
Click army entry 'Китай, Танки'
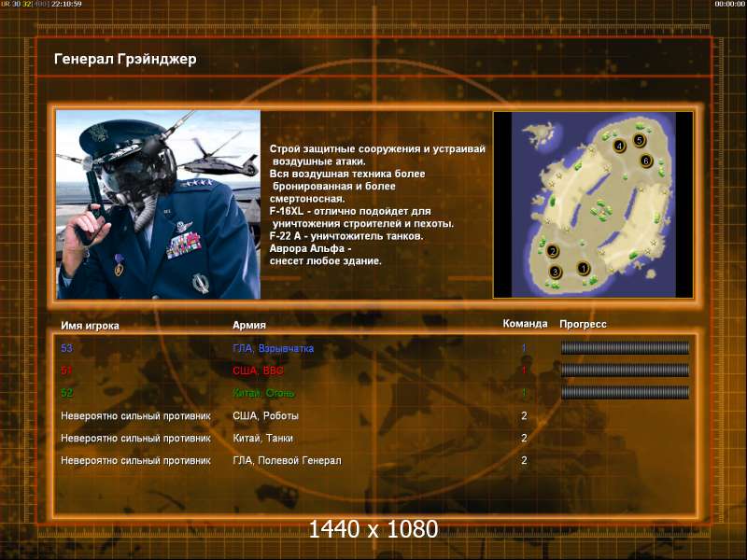click(262, 438)
